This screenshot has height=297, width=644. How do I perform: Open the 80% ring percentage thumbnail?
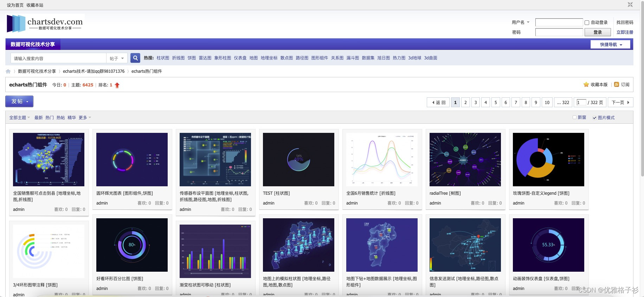132,245
